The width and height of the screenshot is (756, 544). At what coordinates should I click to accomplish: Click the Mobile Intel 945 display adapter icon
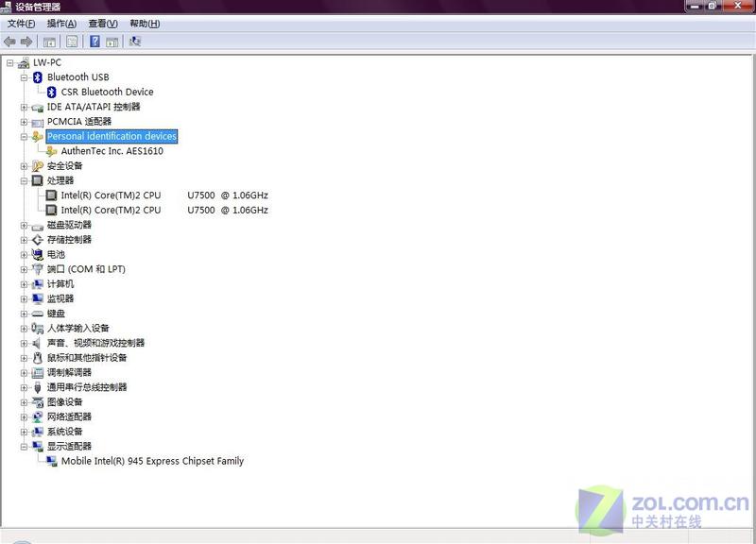(52, 461)
